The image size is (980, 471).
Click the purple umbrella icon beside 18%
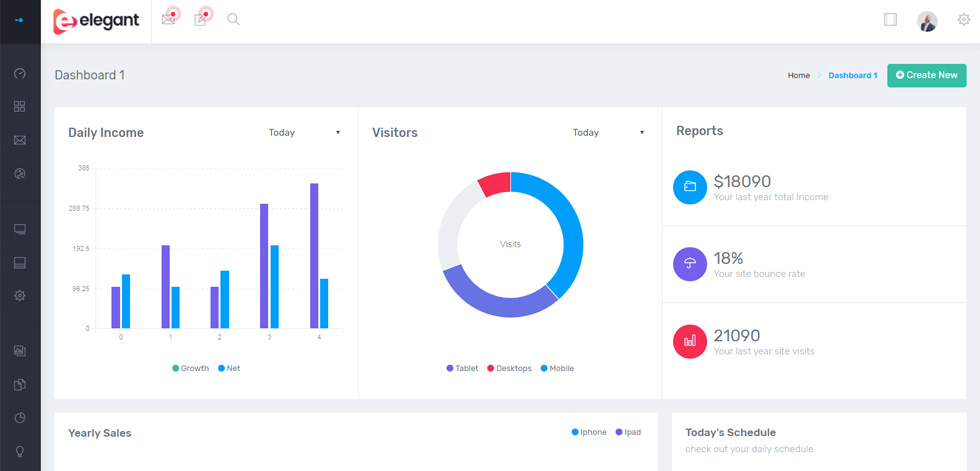tap(690, 264)
